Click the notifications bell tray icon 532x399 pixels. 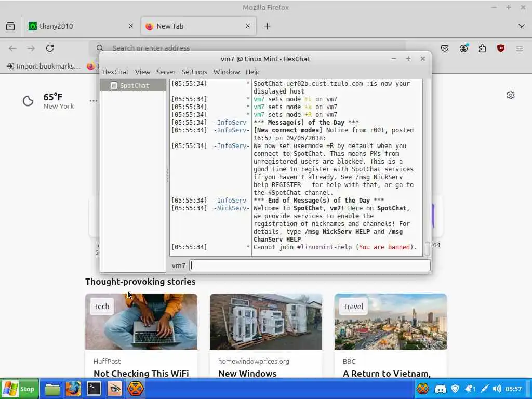coord(470,389)
